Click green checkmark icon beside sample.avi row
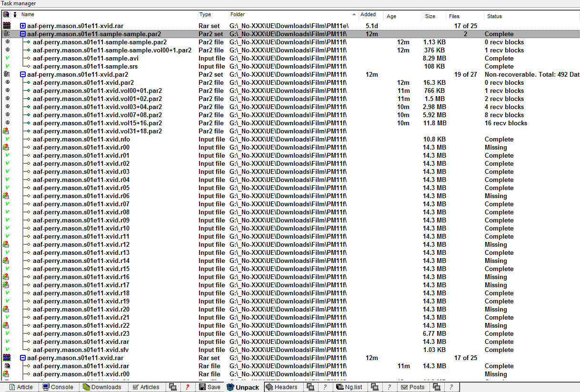 click(7, 58)
